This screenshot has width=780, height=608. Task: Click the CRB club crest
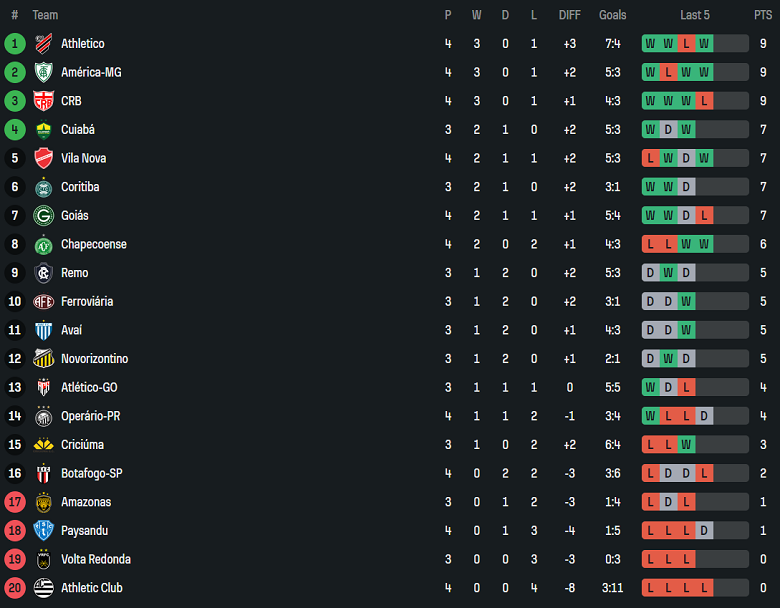point(43,101)
